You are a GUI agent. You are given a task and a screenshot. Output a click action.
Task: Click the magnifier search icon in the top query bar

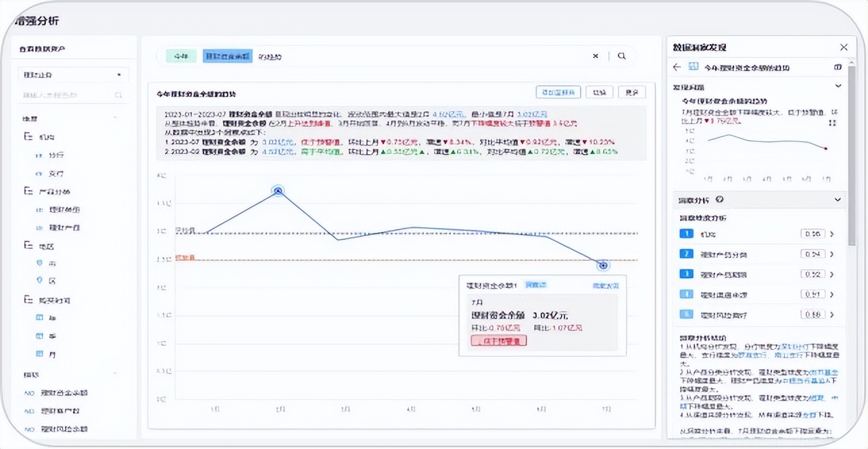621,56
